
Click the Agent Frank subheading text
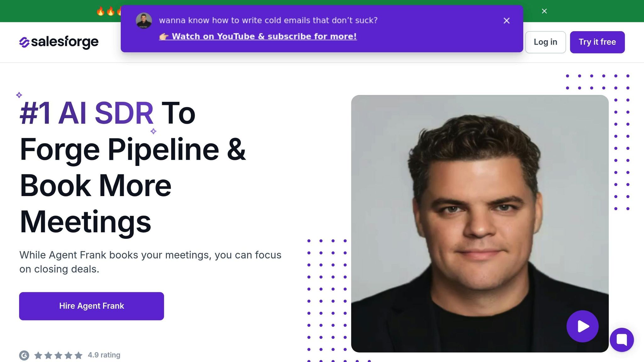pos(150,262)
